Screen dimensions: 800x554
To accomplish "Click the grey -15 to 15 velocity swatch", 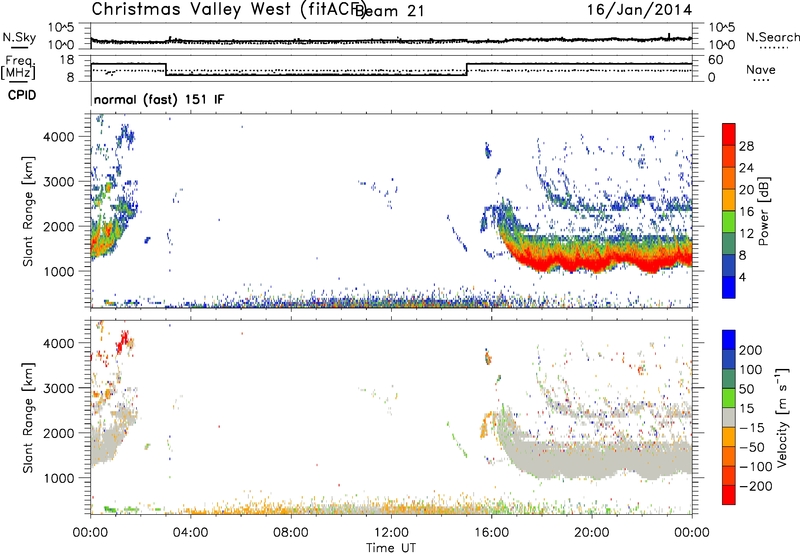I will (729, 417).
